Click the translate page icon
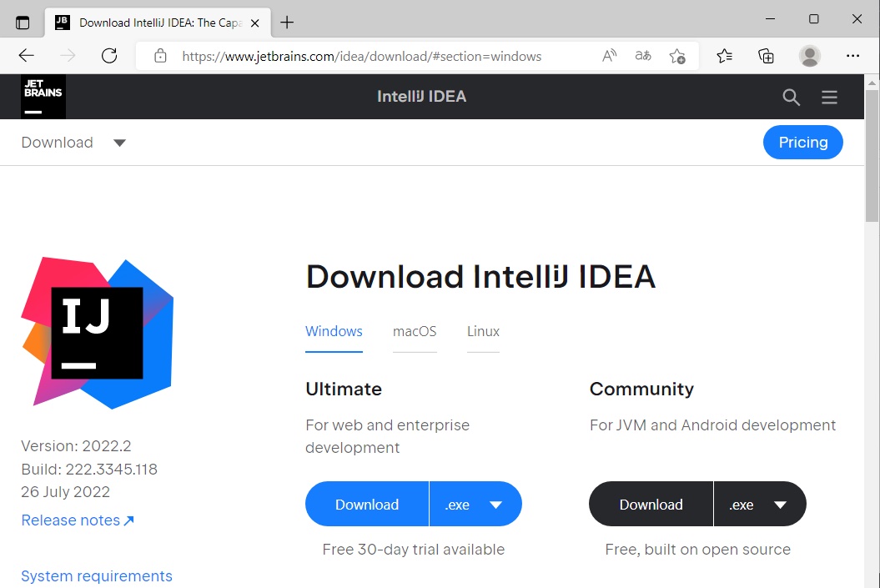Viewport: 880px width, 588px height. point(643,56)
